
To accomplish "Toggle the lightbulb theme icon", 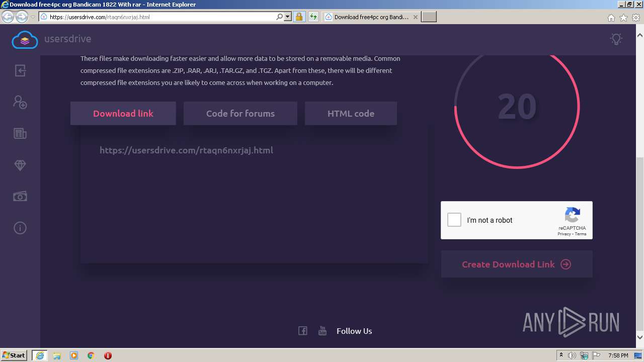I will 616,39.
